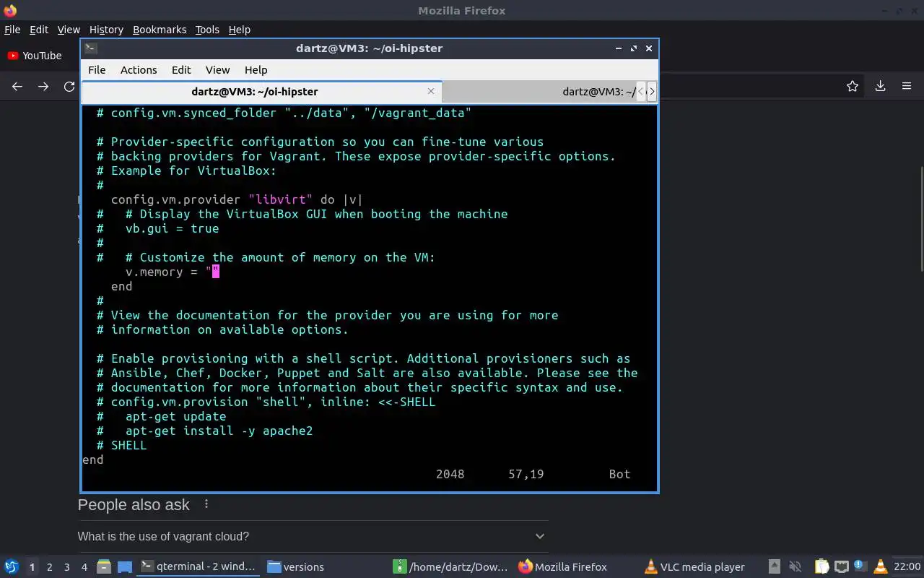The image size is (924, 578).
Task: Click the terminal window icon in the title bar
Action: (x=91, y=48)
